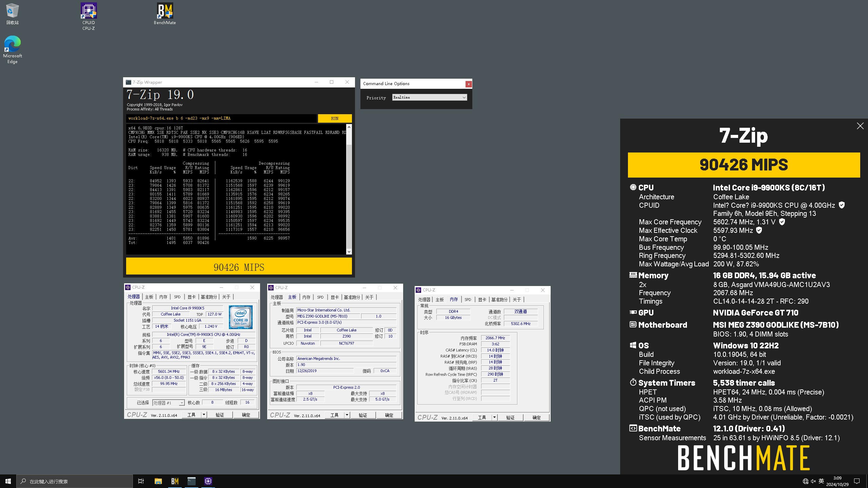Viewport: 868px width, 488px height.
Task: Click the volume muted tray icon
Action: point(813,481)
